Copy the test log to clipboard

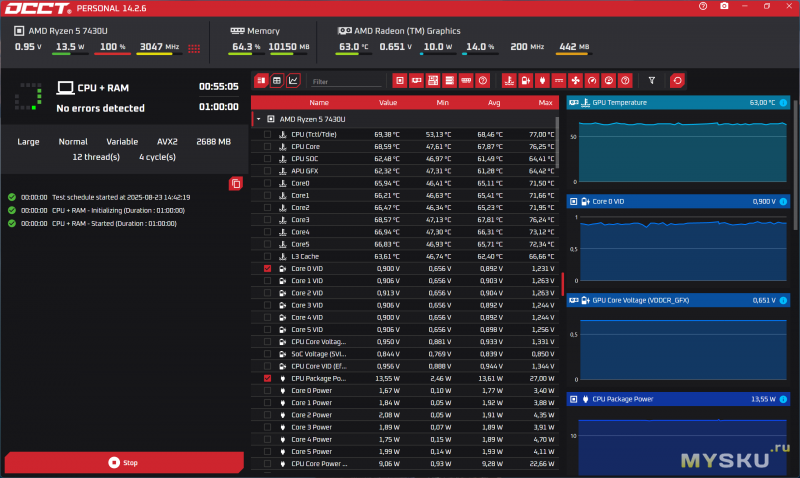pos(236,184)
